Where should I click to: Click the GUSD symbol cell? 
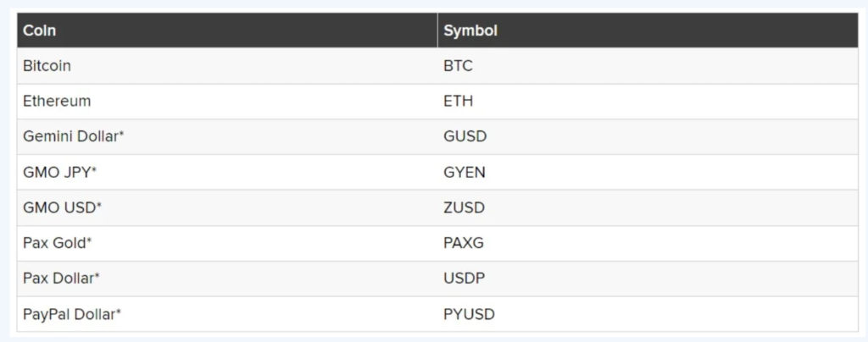coord(465,136)
